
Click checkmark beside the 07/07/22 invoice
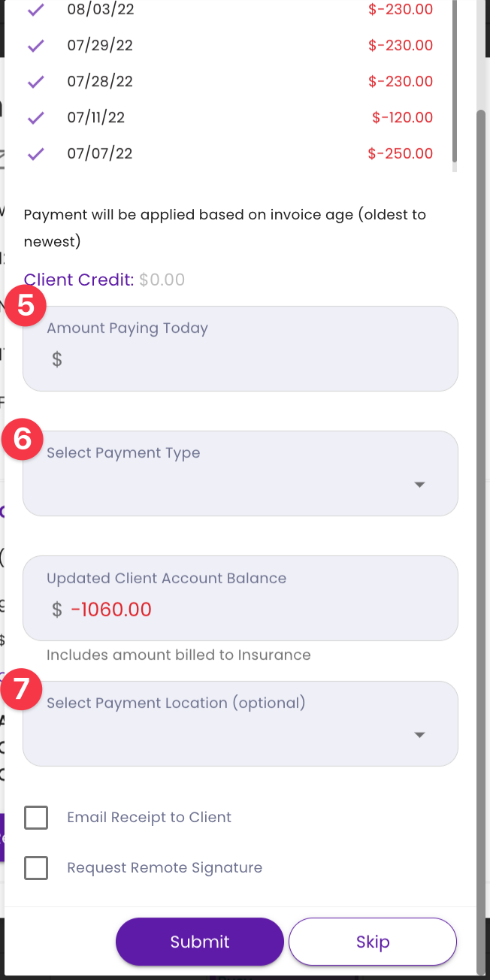[35, 153]
